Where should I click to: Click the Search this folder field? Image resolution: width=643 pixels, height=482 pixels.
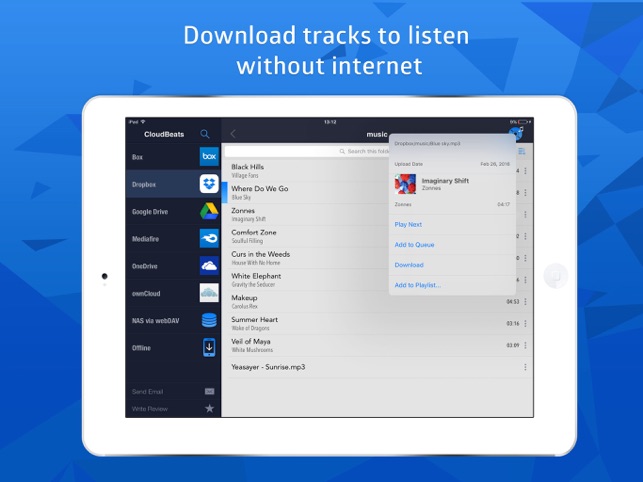tap(307, 151)
